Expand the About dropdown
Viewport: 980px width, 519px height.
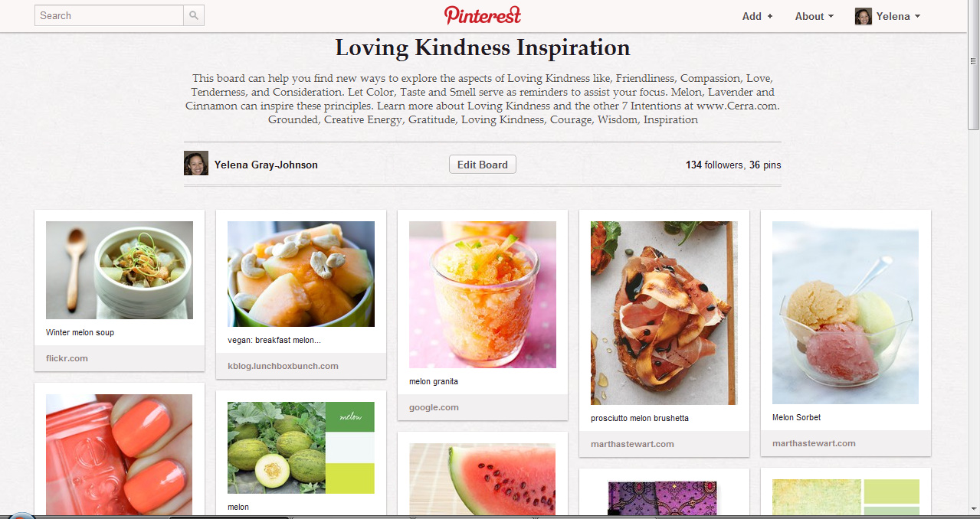814,16
